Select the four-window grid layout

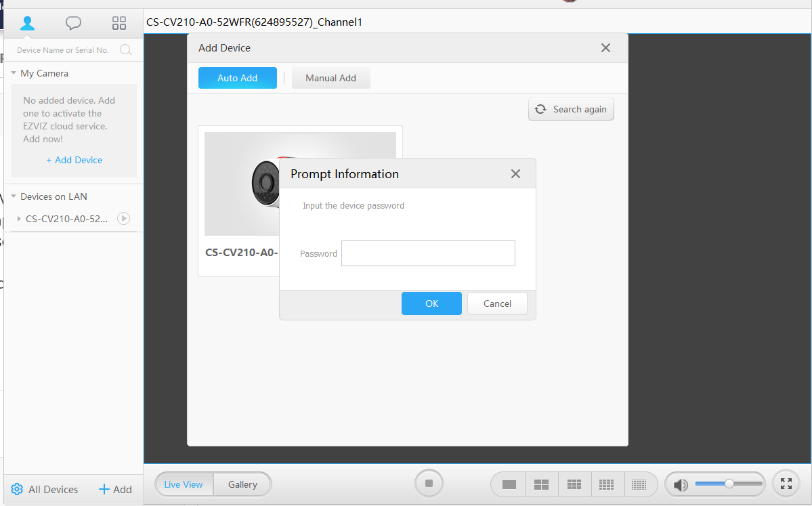(x=541, y=484)
